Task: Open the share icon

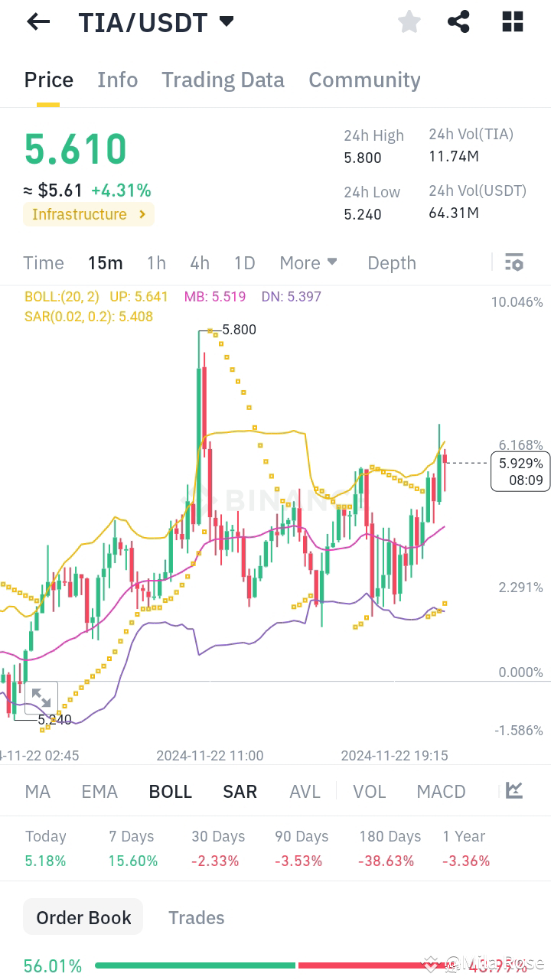Action: pos(458,21)
